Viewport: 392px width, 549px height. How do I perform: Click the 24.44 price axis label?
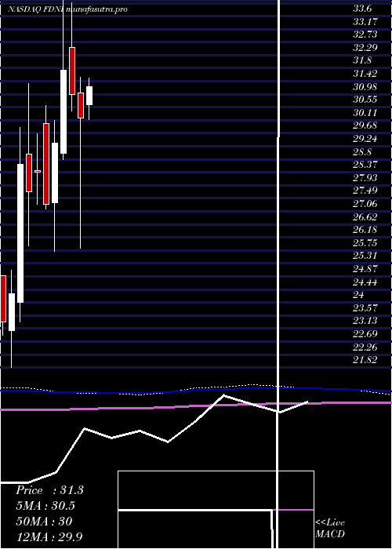(x=365, y=282)
